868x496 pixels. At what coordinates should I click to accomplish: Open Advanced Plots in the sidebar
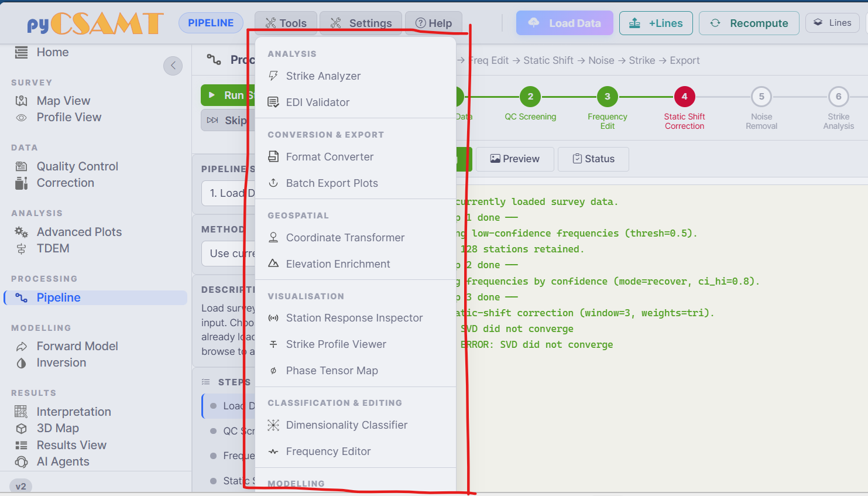point(79,232)
